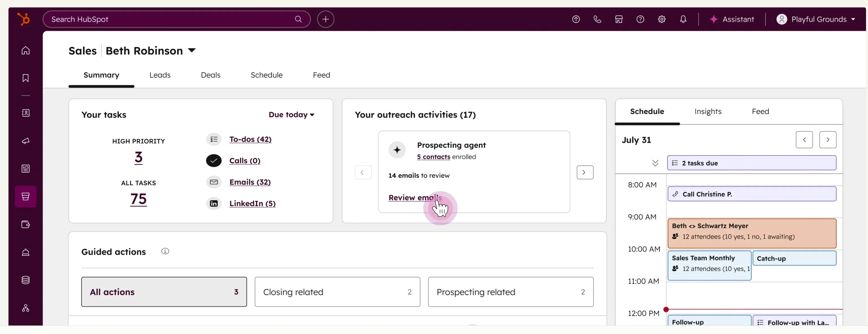Open the Sales Team Monthly meeting

(709, 265)
